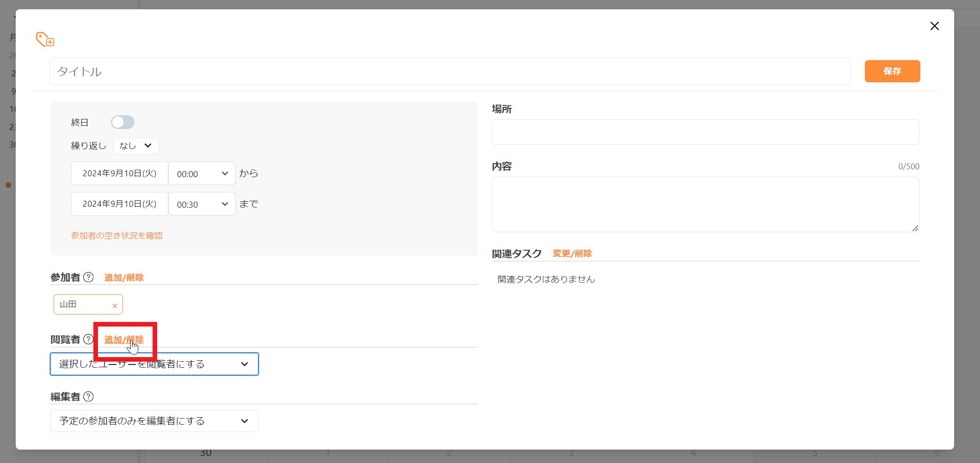The height and width of the screenshot is (463, 980).
Task: Expand the 選択したユーザーを閲覧者にする dropdown
Action: [x=154, y=364]
